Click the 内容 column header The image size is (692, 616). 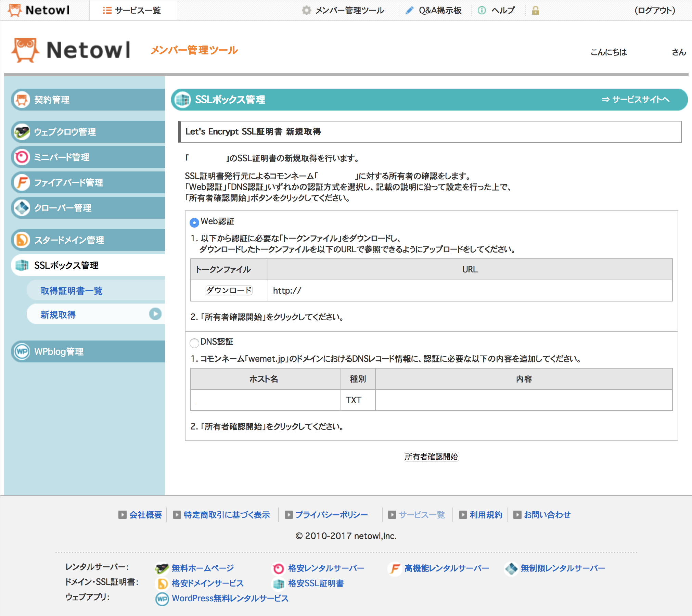tap(524, 379)
